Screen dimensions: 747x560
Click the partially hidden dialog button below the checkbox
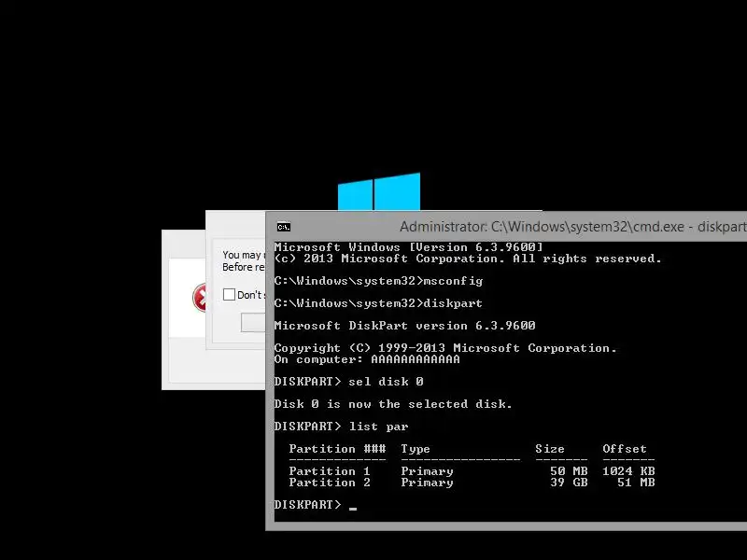[253, 322]
